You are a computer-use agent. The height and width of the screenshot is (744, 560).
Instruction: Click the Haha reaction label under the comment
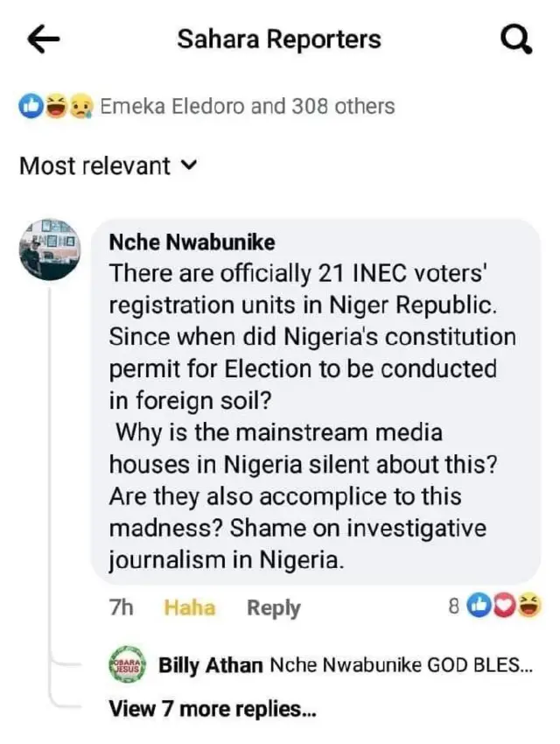(189, 607)
